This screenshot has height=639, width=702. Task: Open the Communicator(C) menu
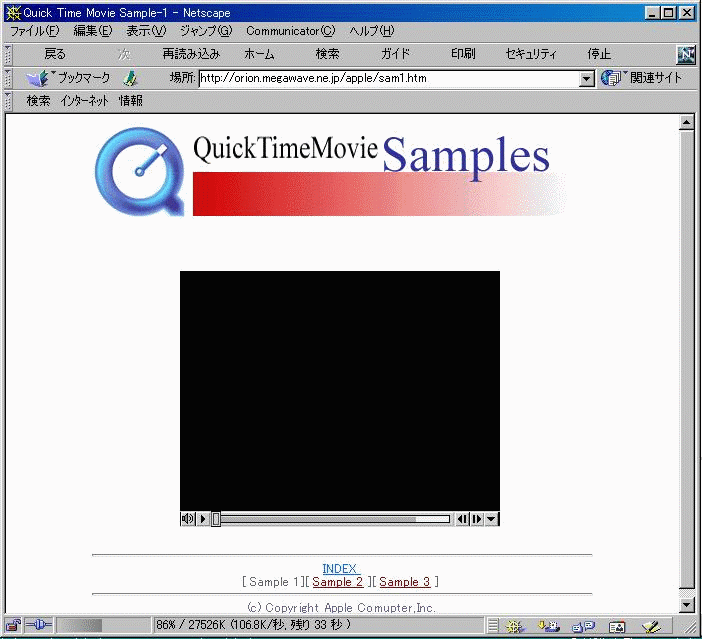(291, 31)
